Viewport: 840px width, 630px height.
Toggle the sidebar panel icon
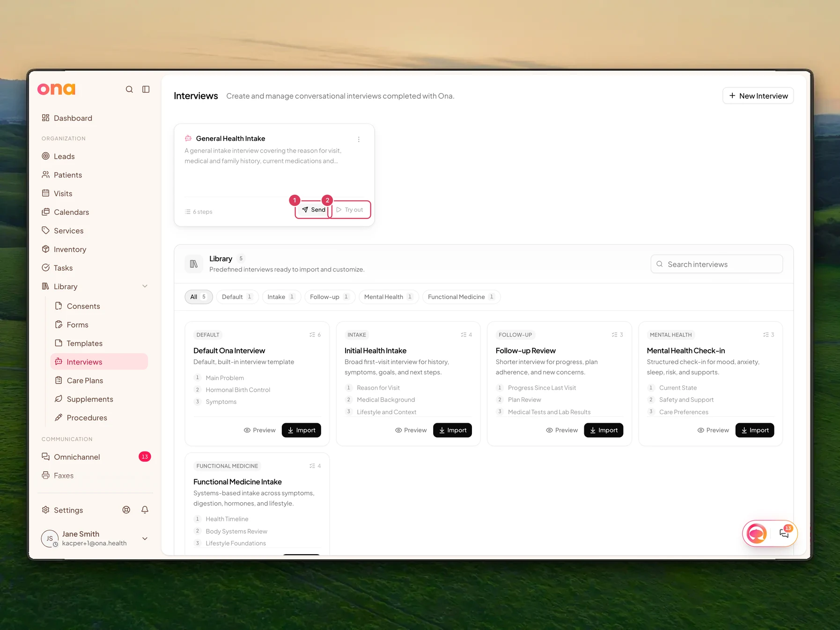[x=146, y=89]
